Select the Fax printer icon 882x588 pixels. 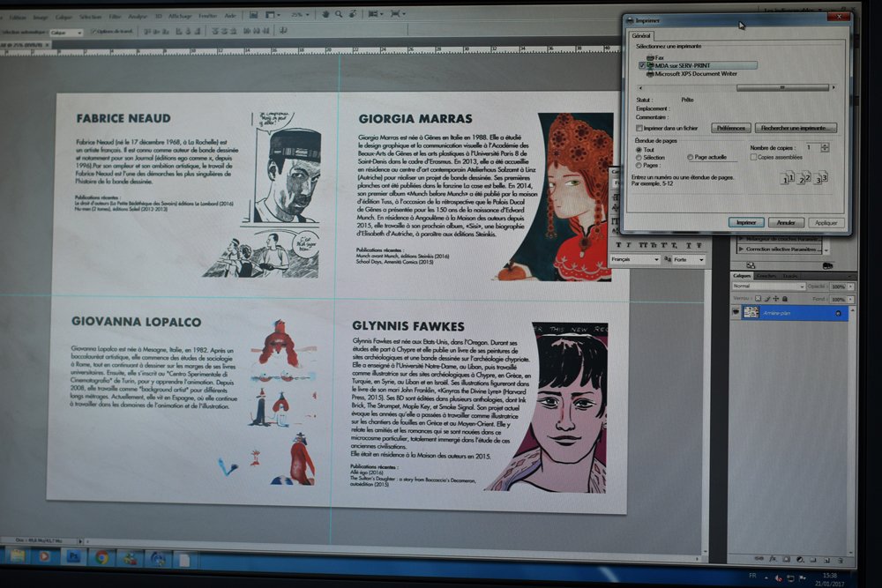[x=649, y=56]
